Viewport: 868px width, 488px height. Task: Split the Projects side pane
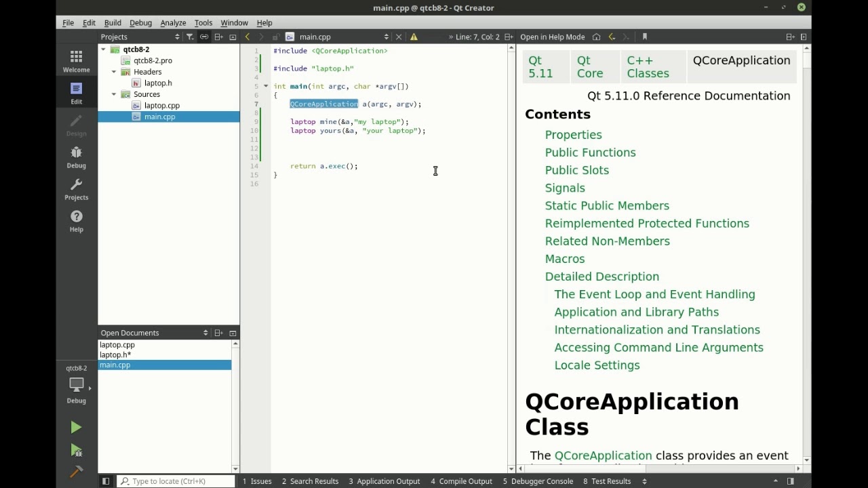point(218,37)
